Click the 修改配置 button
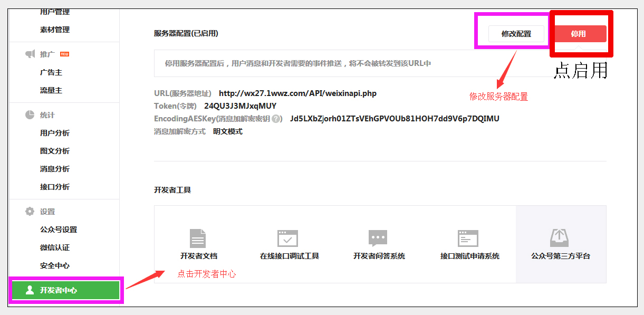This screenshot has width=644, height=315. tap(516, 34)
